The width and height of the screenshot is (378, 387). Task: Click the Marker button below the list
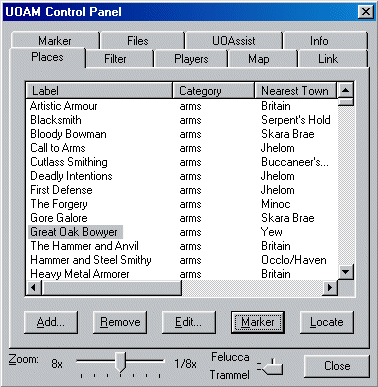tap(258, 322)
